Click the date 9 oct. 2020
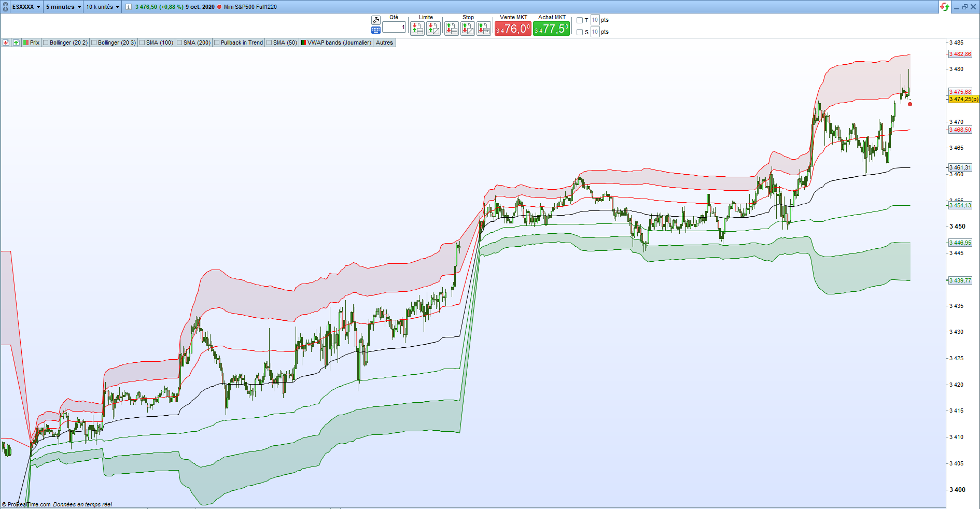This screenshot has width=980, height=509. point(200,7)
